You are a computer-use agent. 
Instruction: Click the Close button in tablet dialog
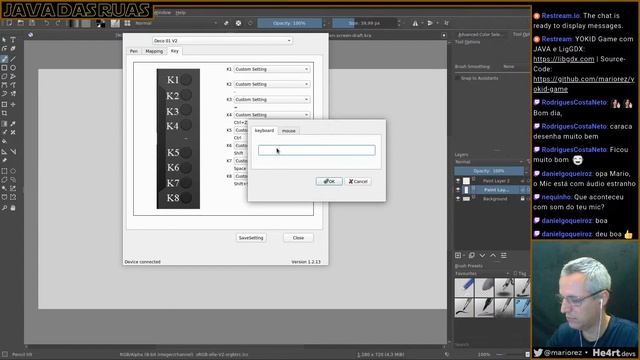298,238
